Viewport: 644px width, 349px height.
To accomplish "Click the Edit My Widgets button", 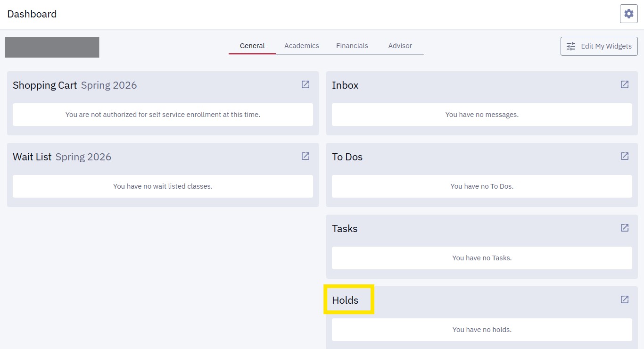I will [599, 46].
